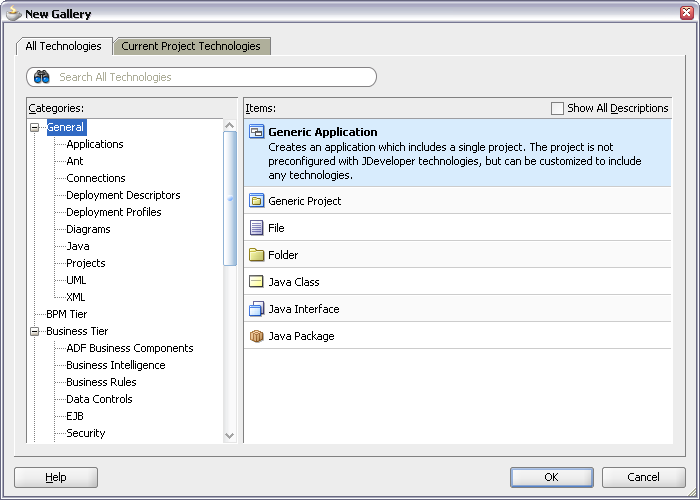Image resolution: width=700 pixels, height=500 pixels.
Task: Select the All Technologies tab
Action: [x=63, y=46]
